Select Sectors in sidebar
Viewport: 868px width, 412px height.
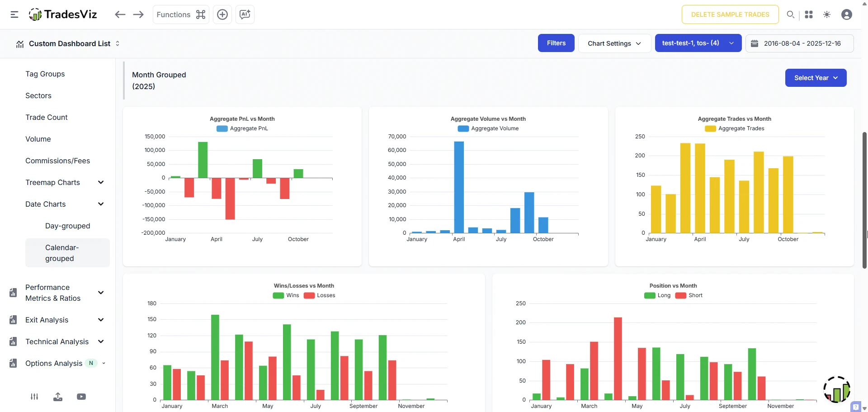pos(38,95)
